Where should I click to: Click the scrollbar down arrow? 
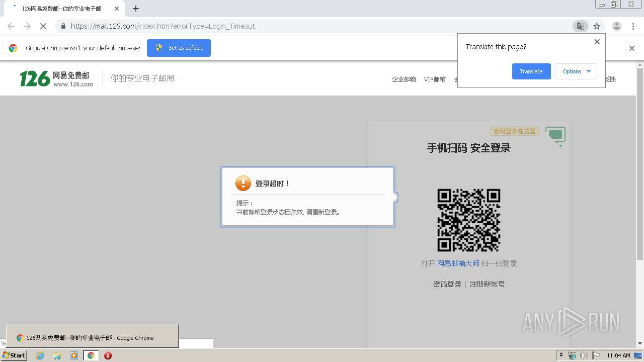pyautogui.click(x=640, y=344)
